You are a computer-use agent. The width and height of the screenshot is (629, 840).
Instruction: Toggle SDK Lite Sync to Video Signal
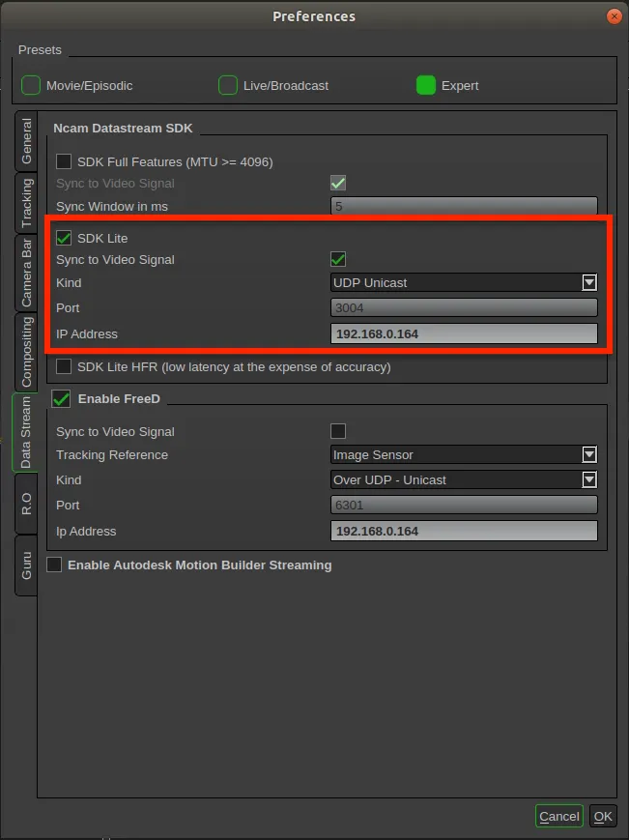338,259
